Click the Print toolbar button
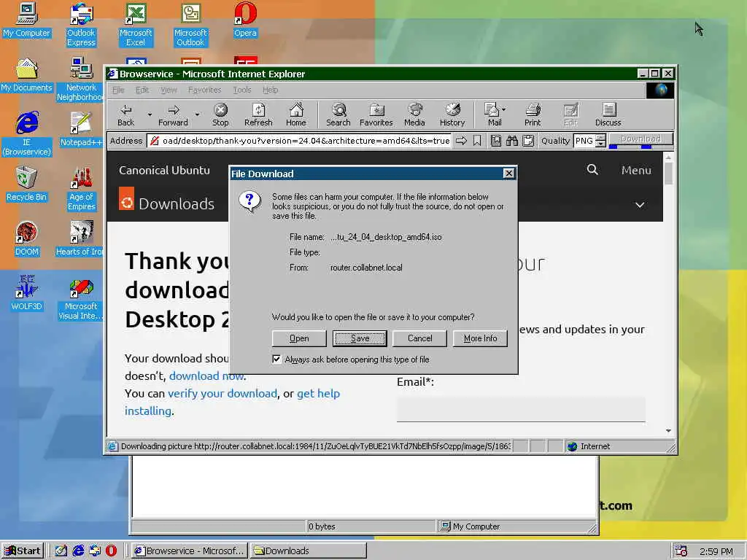This screenshot has height=560, width=747. 533,115
